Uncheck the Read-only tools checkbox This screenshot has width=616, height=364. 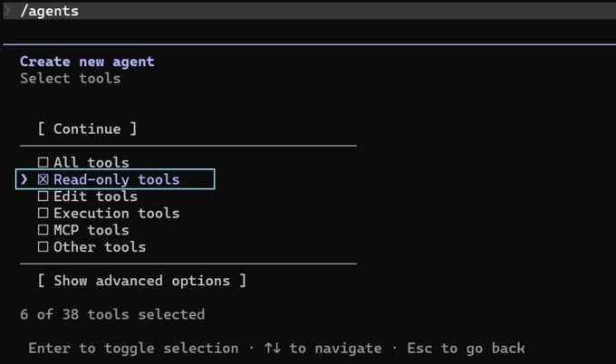click(43, 179)
